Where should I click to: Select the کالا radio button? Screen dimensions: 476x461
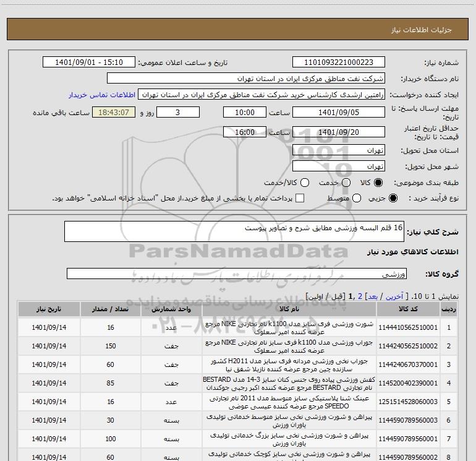click(x=378, y=183)
